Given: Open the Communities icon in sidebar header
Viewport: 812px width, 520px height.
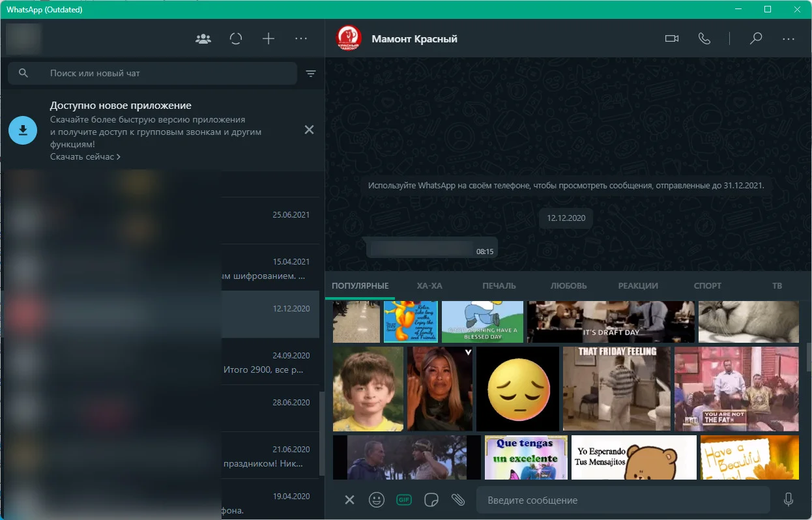Looking at the screenshot, I should [203, 39].
